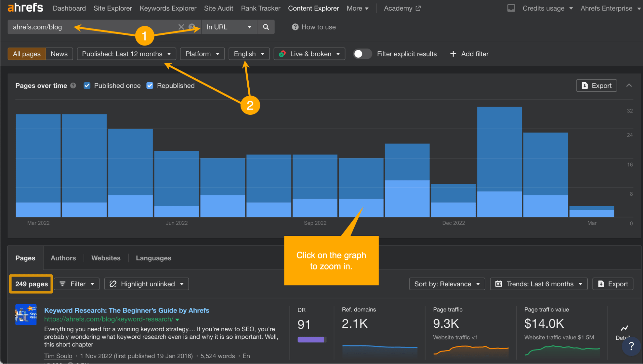
Task: Collapse the Pages over time chart chevron
Action: [629, 85]
